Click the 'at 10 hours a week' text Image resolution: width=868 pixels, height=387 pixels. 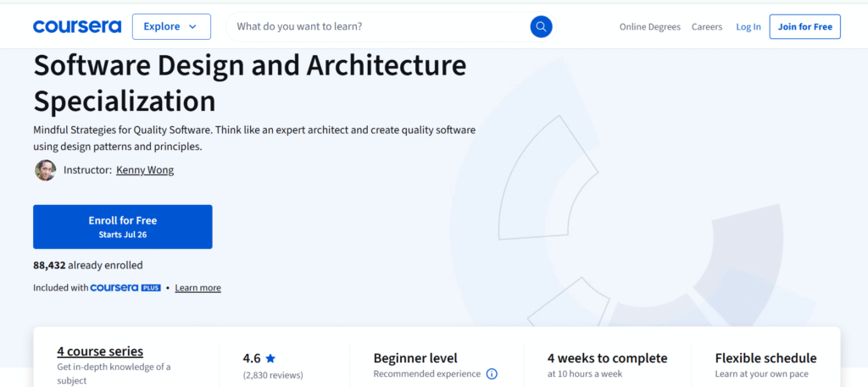click(585, 374)
